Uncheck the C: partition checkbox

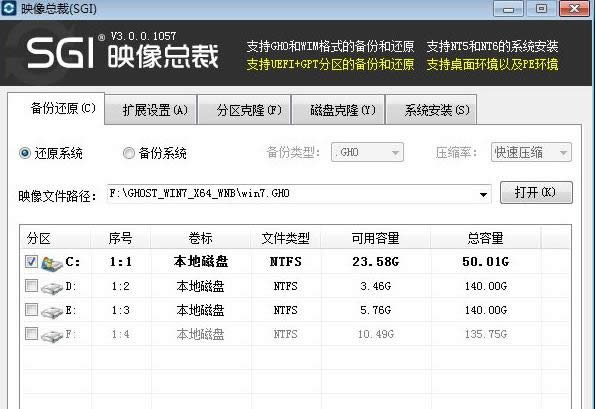click(x=32, y=261)
